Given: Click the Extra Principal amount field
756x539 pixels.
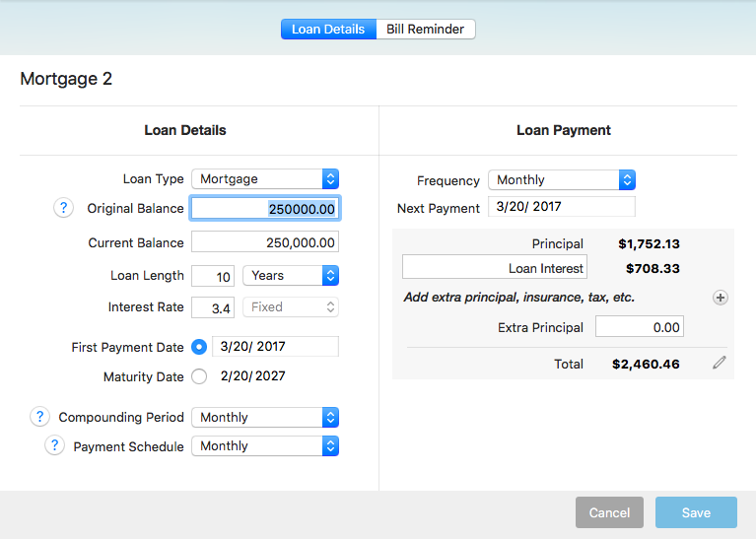Looking at the screenshot, I should [x=639, y=327].
